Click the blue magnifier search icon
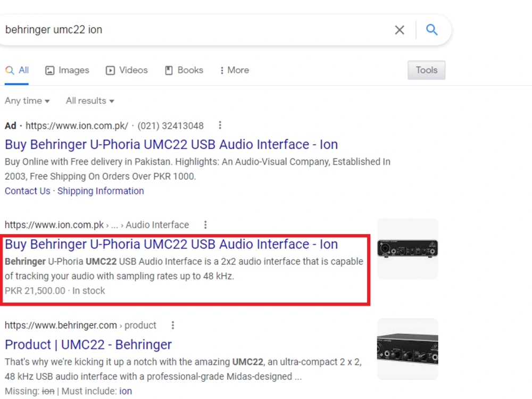This screenshot has height=399, width=532. [431, 29]
